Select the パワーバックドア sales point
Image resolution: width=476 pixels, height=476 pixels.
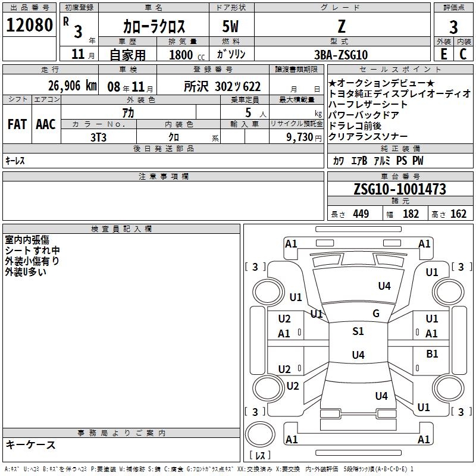(364, 115)
